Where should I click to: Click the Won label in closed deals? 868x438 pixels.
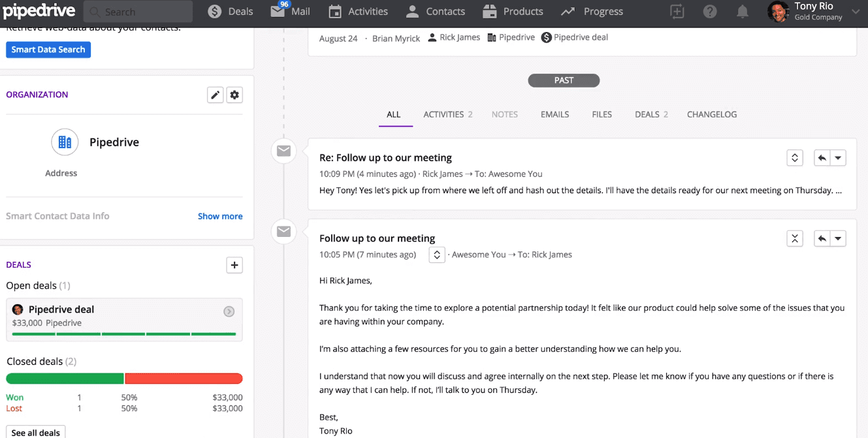click(14, 398)
